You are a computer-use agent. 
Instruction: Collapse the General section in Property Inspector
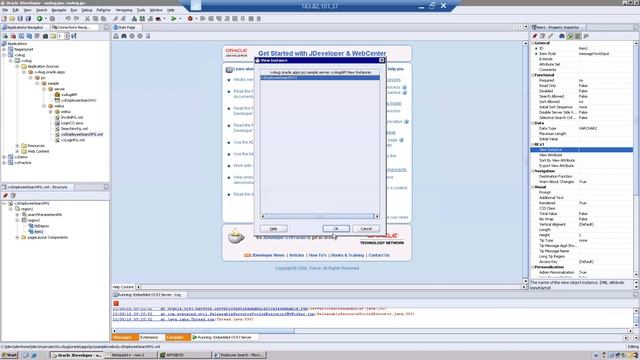click(x=532, y=43)
